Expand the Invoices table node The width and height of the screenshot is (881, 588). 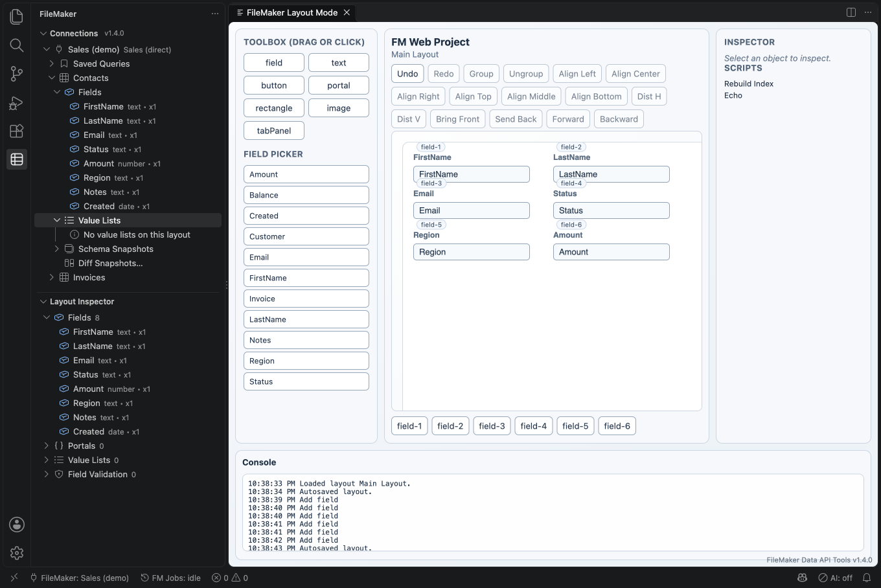(52, 277)
